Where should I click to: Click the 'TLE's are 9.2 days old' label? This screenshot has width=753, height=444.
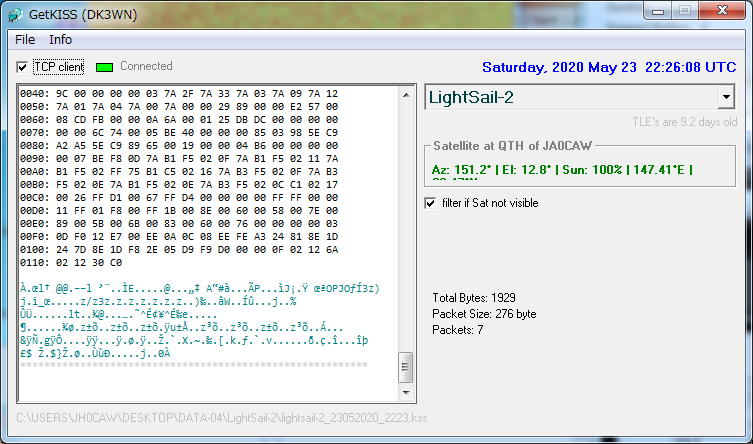tap(684, 122)
